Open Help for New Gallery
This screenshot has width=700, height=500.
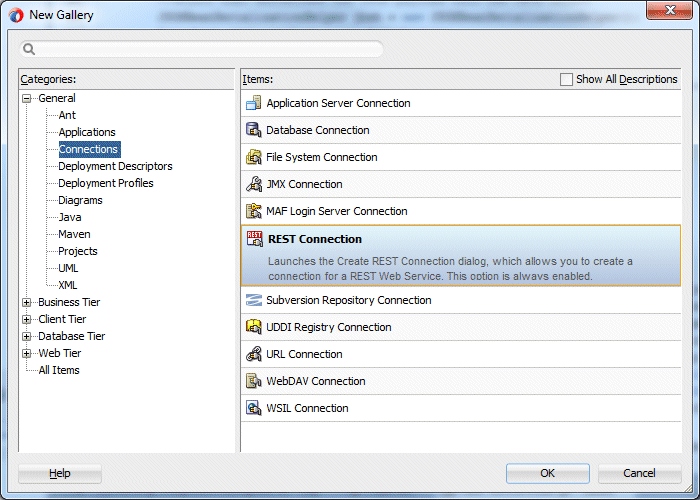60,473
